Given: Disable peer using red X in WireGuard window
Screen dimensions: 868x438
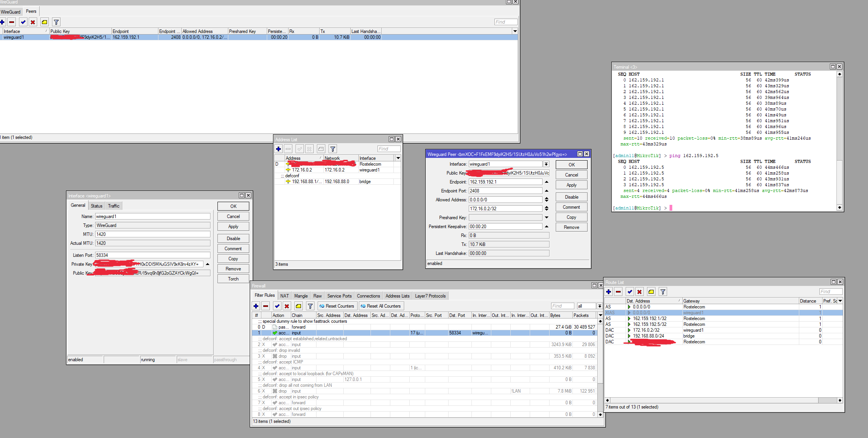Looking at the screenshot, I should click(33, 22).
